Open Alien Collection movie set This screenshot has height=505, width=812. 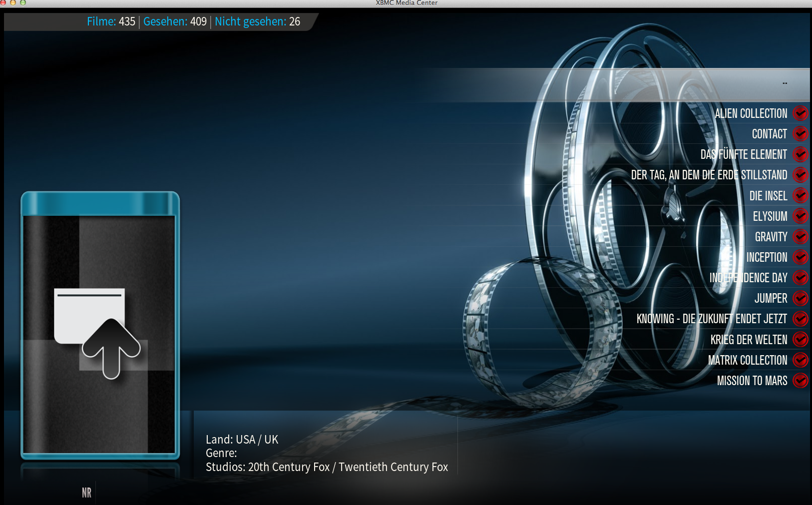751,113
